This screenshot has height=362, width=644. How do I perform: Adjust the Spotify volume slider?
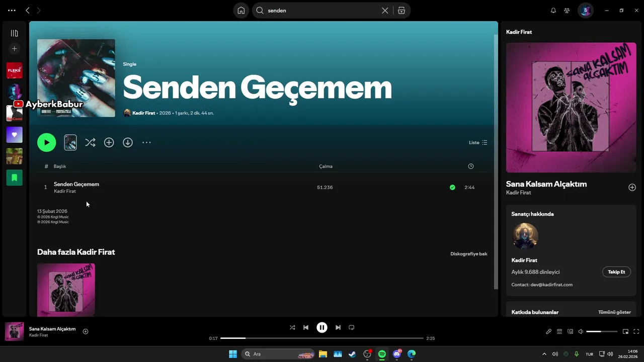pyautogui.click(x=602, y=331)
